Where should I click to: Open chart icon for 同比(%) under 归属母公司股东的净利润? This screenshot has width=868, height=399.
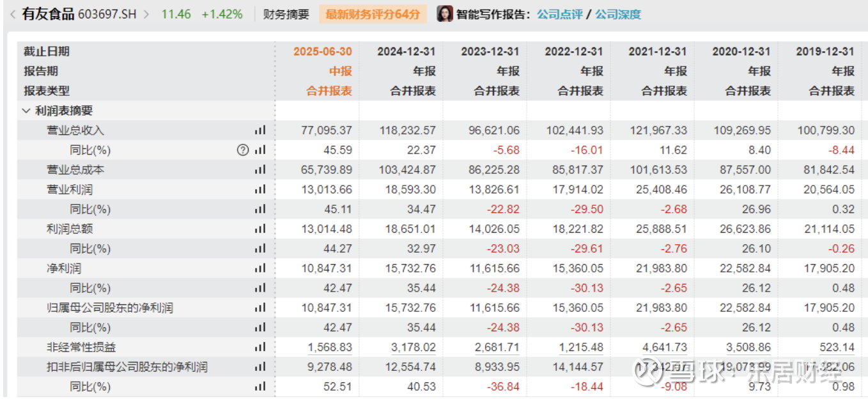(260, 327)
